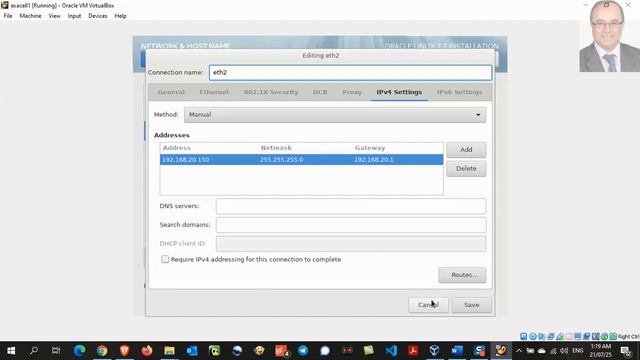Open Outlook from the taskbar

click(192, 351)
